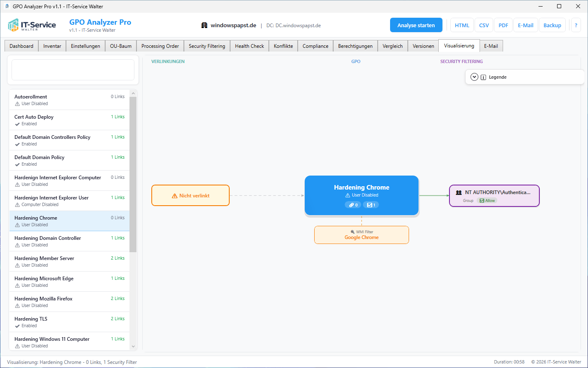
Task: Export the report as PDF
Action: tap(503, 25)
